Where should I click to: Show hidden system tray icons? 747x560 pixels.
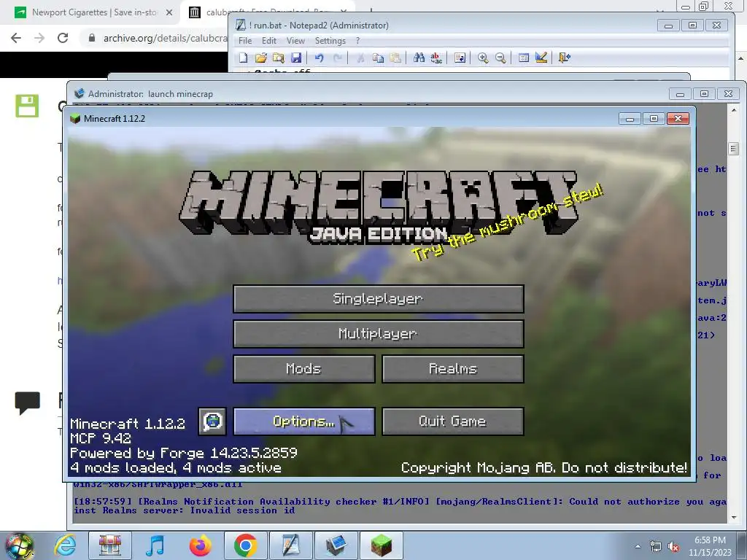[x=638, y=546]
